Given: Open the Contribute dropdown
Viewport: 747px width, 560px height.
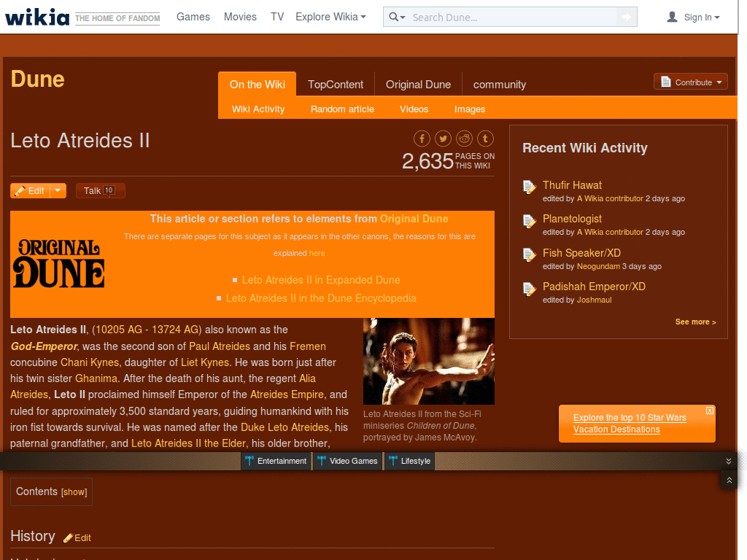Looking at the screenshot, I should coord(691,82).
